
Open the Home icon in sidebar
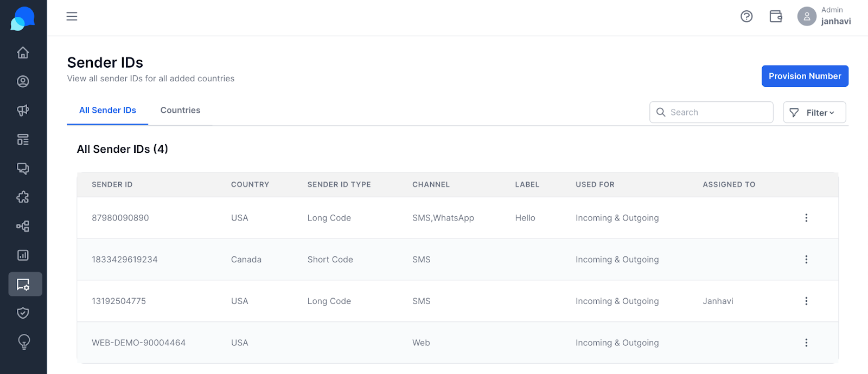click(x=23, y=53)
